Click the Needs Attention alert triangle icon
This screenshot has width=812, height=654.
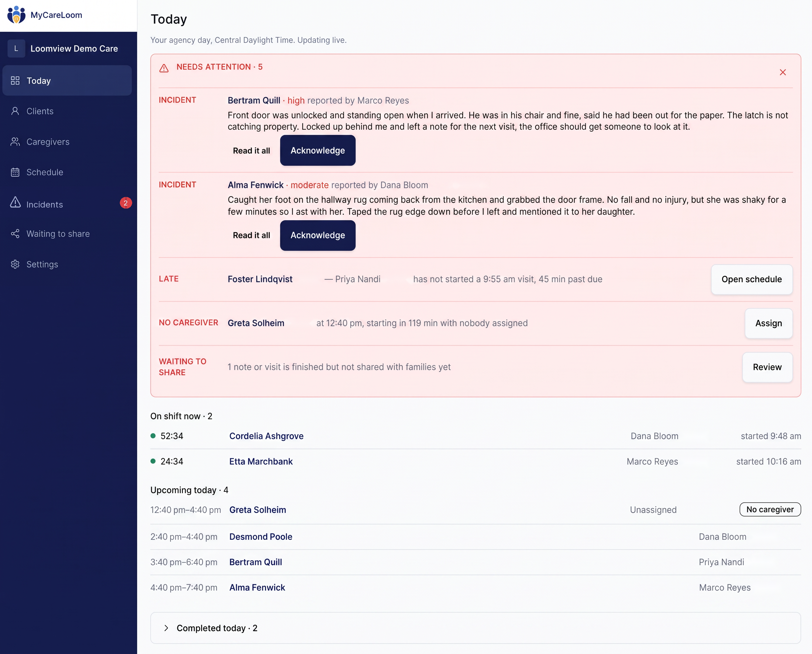164,68
